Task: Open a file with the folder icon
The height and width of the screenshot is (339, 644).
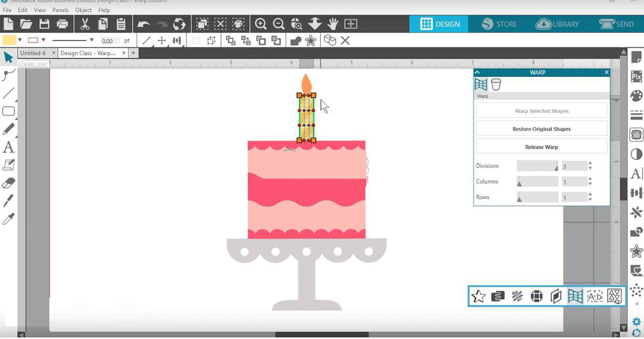Action: point(26,24)
